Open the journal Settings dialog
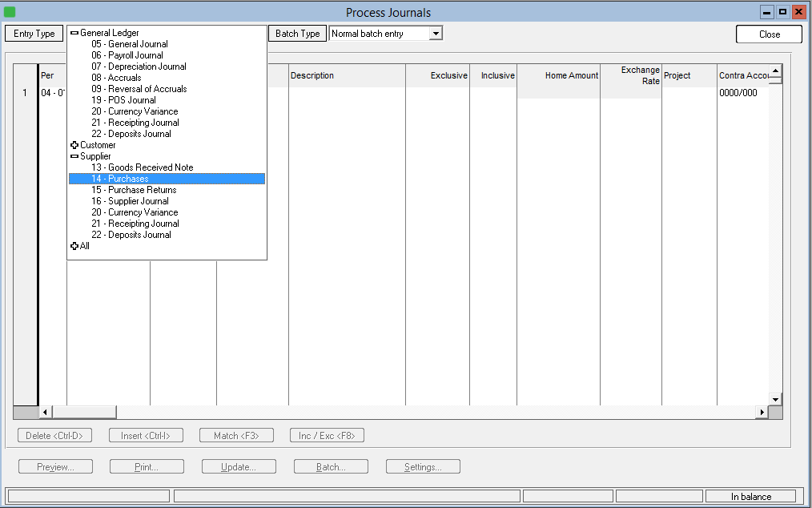The height and width of the screenshot is (508, 812). (x=423, y=466)
